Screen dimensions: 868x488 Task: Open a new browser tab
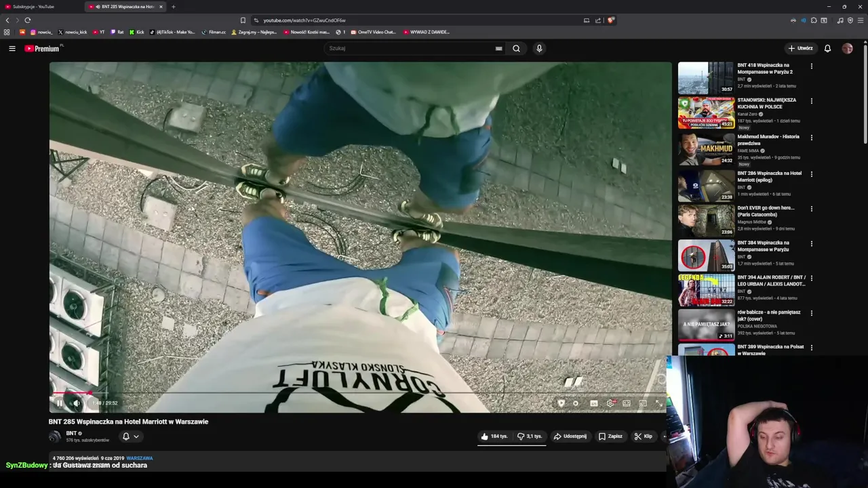point(173,7)
